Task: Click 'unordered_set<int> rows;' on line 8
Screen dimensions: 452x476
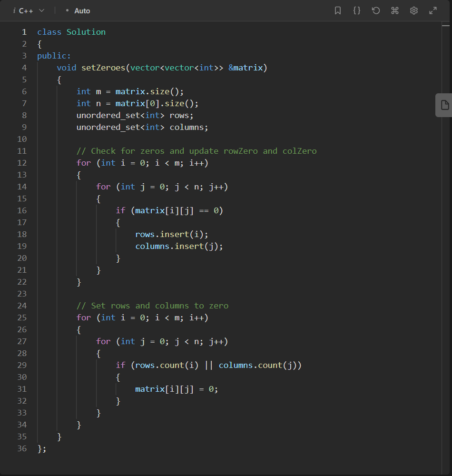Action: pos(135,115)
